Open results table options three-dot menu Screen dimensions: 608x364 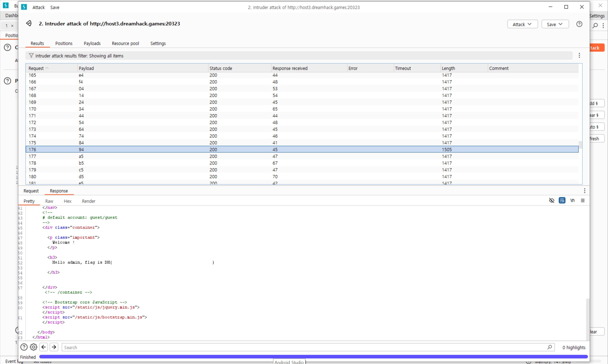tap(579, 55)
